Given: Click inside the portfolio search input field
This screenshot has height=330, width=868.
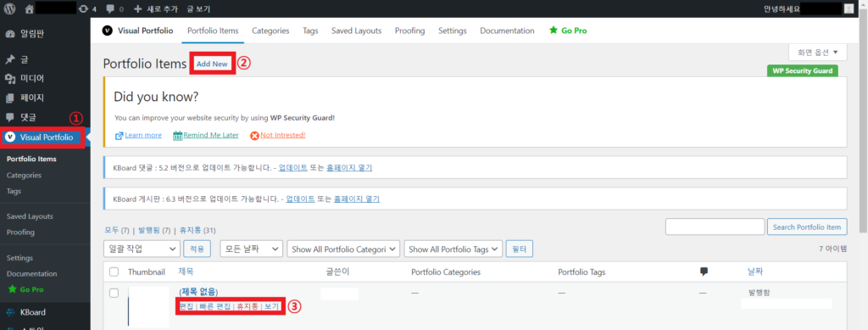Looking at the screenshot, I should (715, 227).
